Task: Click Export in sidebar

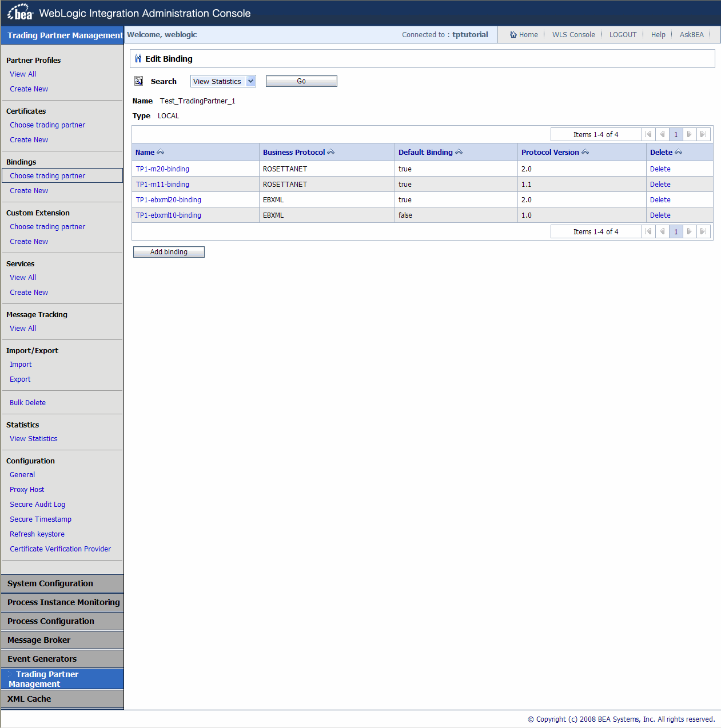Action: (20, 379)
